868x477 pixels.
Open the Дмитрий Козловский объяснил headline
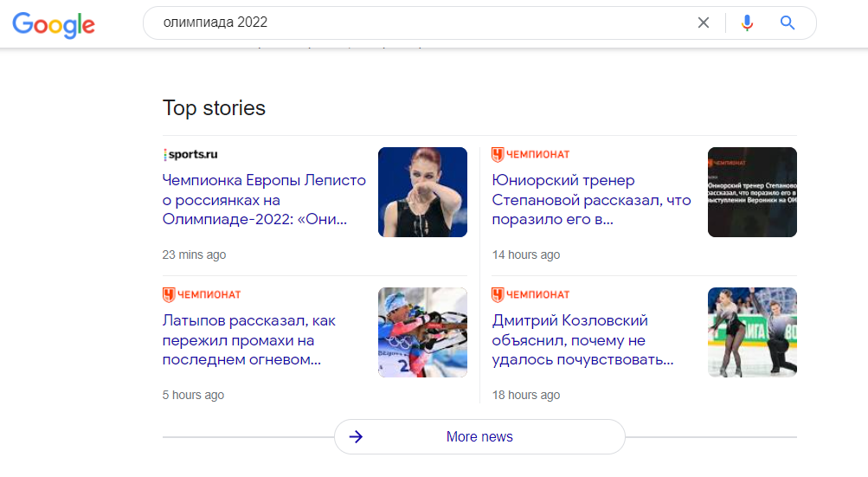pos(582,340)
